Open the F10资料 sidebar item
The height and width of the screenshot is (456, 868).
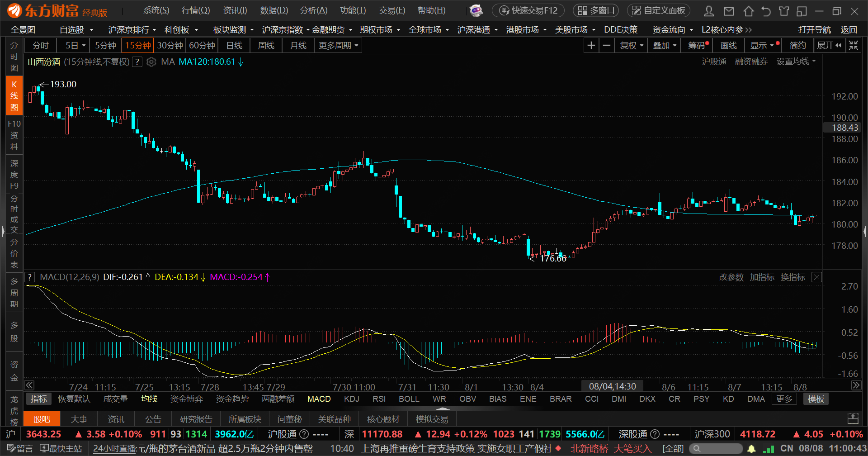14,135
